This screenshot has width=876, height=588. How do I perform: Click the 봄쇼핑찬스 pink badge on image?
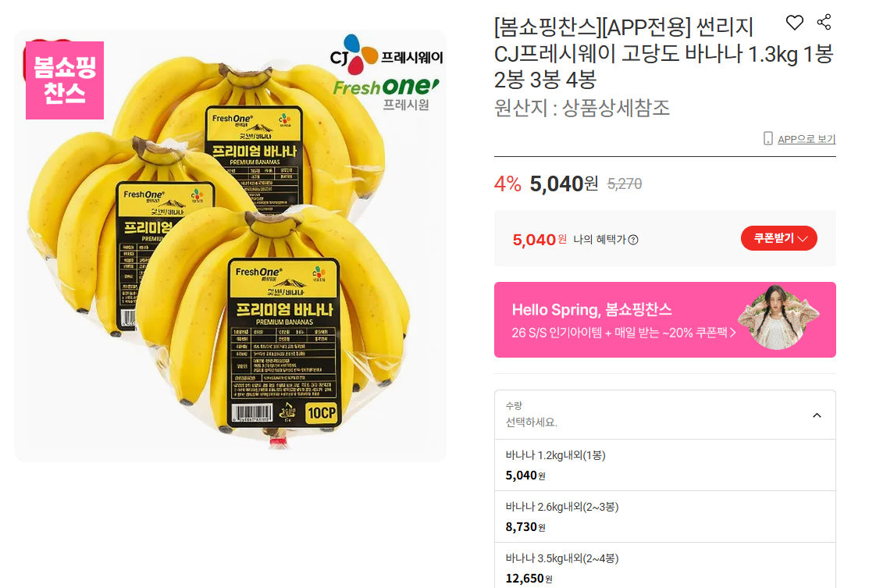(x=65, y=80)
